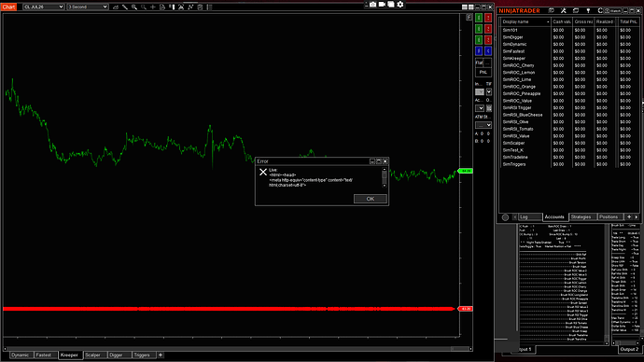Open the account dropdown in Chart Trader
Image resolution: width=644 pixels, height=362 pixels.
click(480, 108)
